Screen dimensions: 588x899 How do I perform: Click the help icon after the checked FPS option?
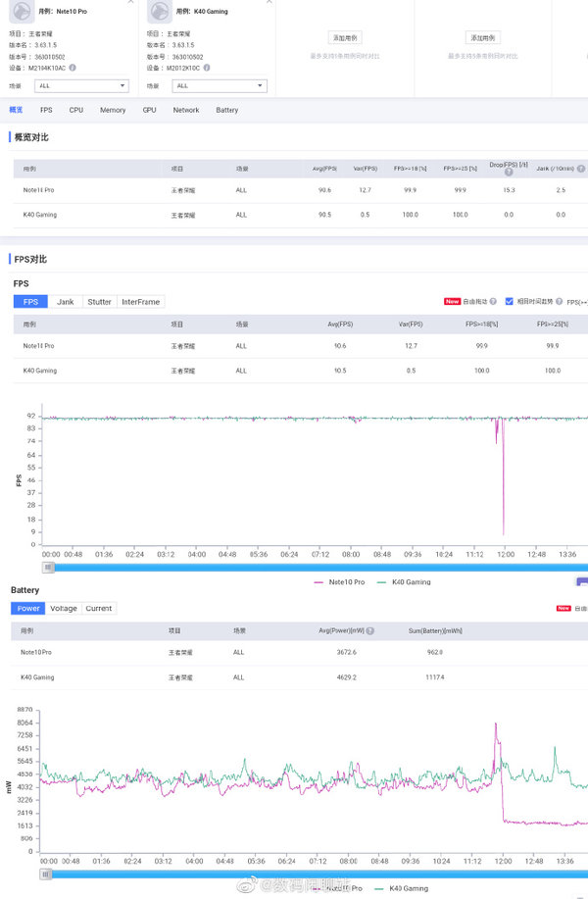point(559,302)
